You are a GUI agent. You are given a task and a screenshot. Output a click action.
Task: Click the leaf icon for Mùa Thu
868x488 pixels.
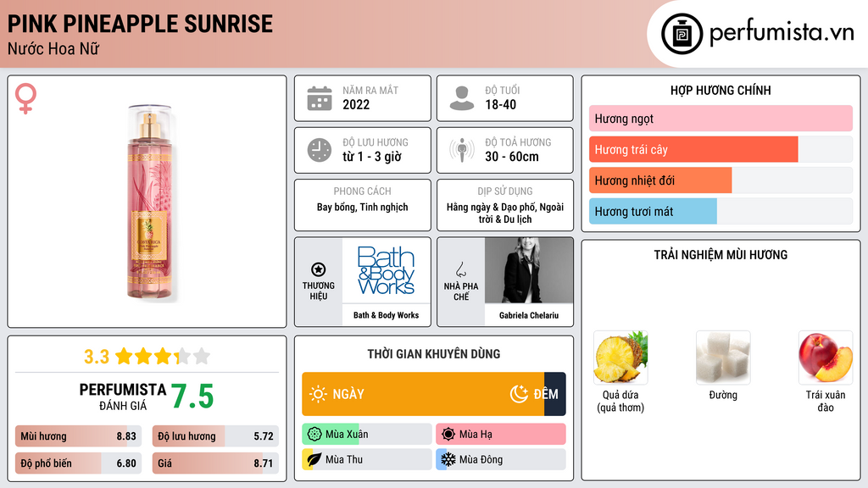coord(314,459)
